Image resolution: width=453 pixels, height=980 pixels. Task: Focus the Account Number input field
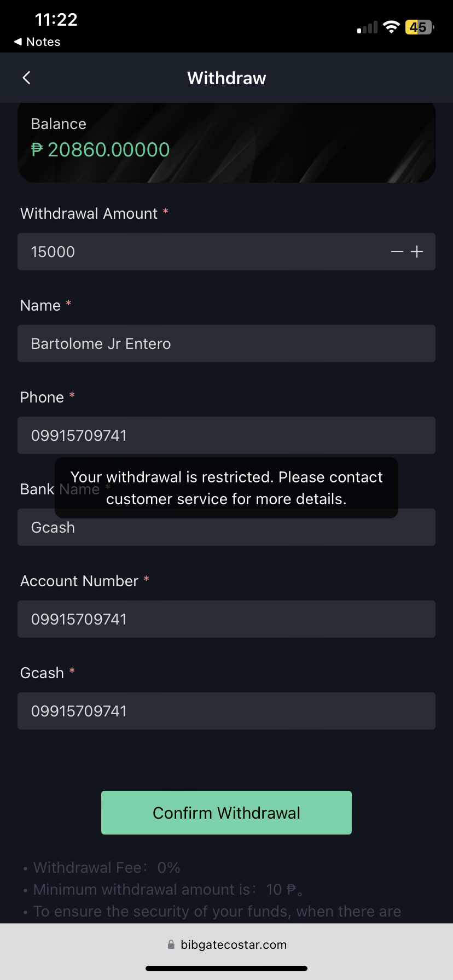point(226,619)
